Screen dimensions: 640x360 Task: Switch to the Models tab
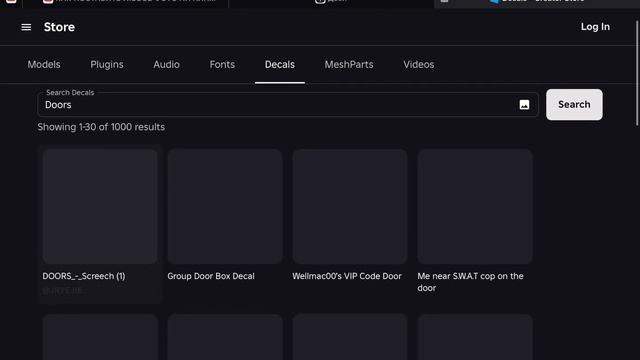44,64
